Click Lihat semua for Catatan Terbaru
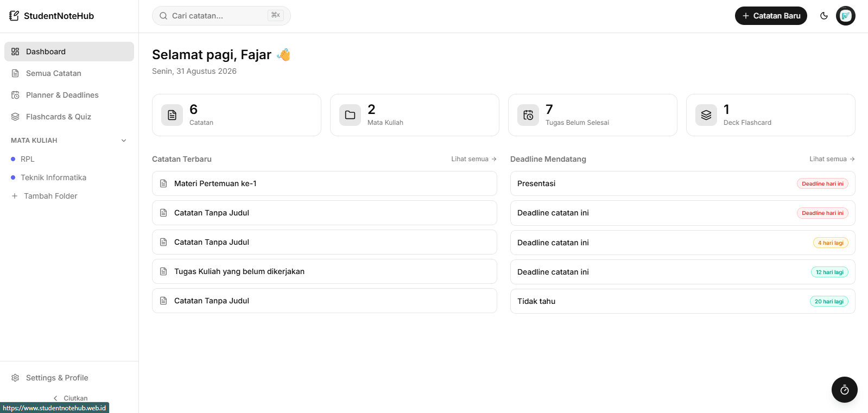The height and width of the screenshot is (413, 868). click(x=474, y=159)
